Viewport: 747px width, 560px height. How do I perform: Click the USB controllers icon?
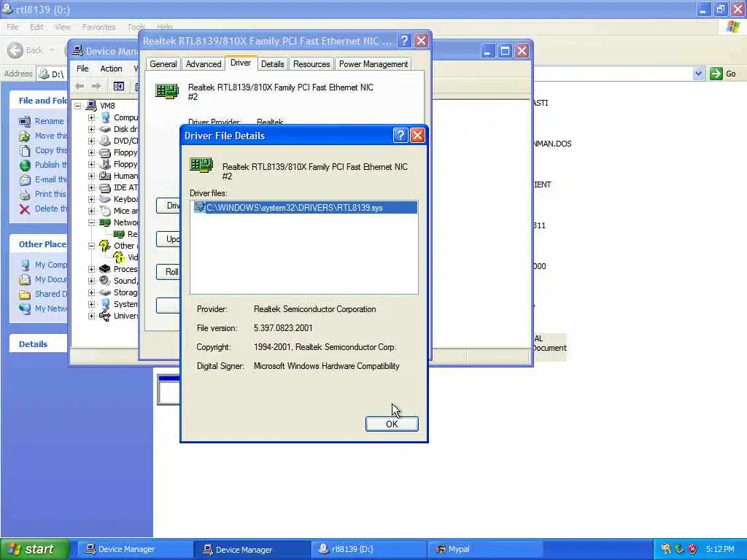(105, 316)
